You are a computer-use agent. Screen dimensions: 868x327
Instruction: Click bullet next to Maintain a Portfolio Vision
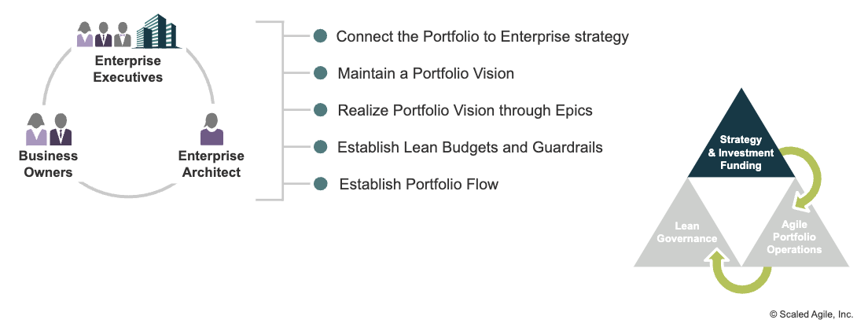tap(320, 73)
